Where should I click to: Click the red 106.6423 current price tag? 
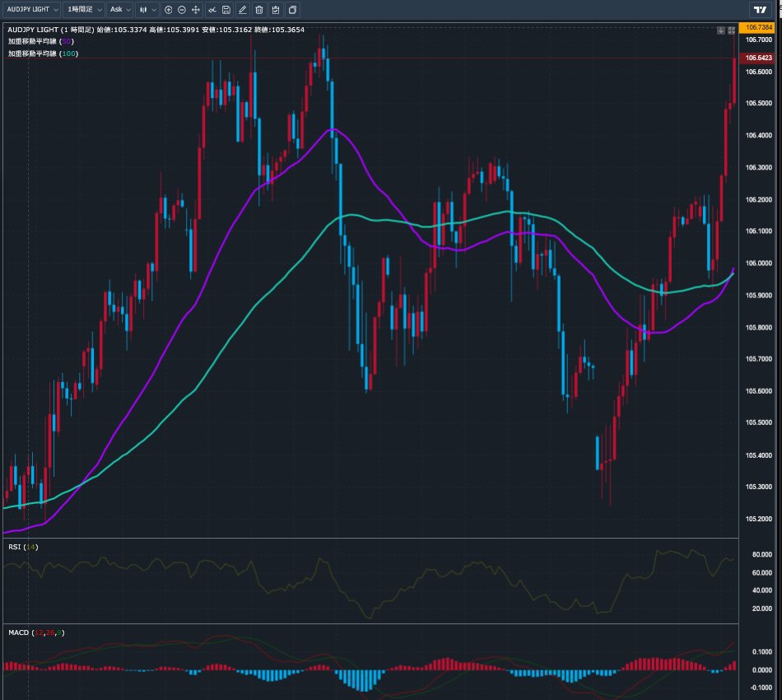click(x=757, y=58)
